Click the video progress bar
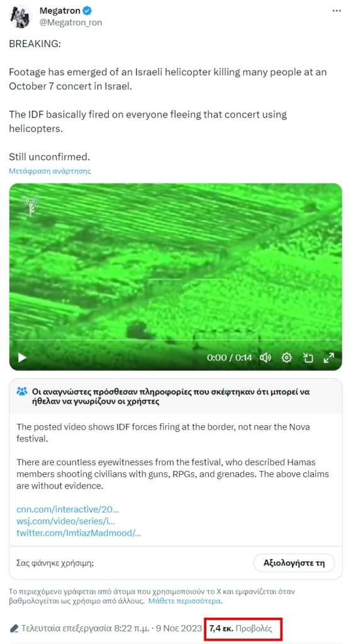351x644 pixels. point(175,340)
